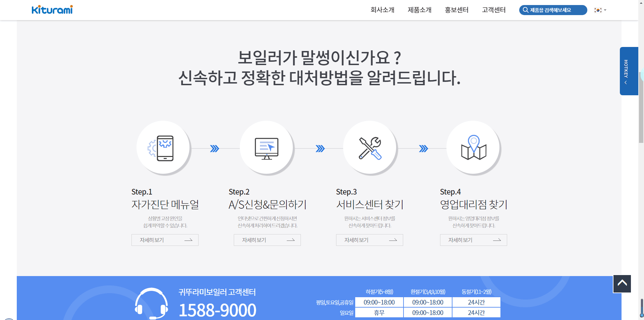
Task: Click the product search field
Action: tap(553, 10)
